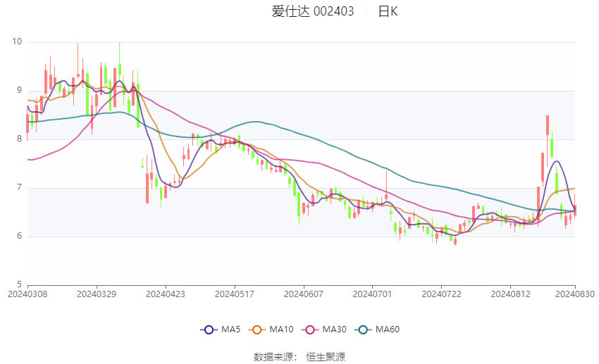The height and width of the screenshot is (364, 599).
Task: Click the y-axis value 10
Action: click(17, 42)
